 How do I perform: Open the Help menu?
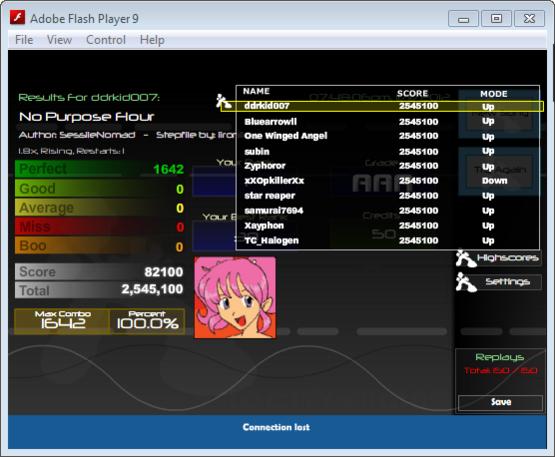[x=152, y=40]
